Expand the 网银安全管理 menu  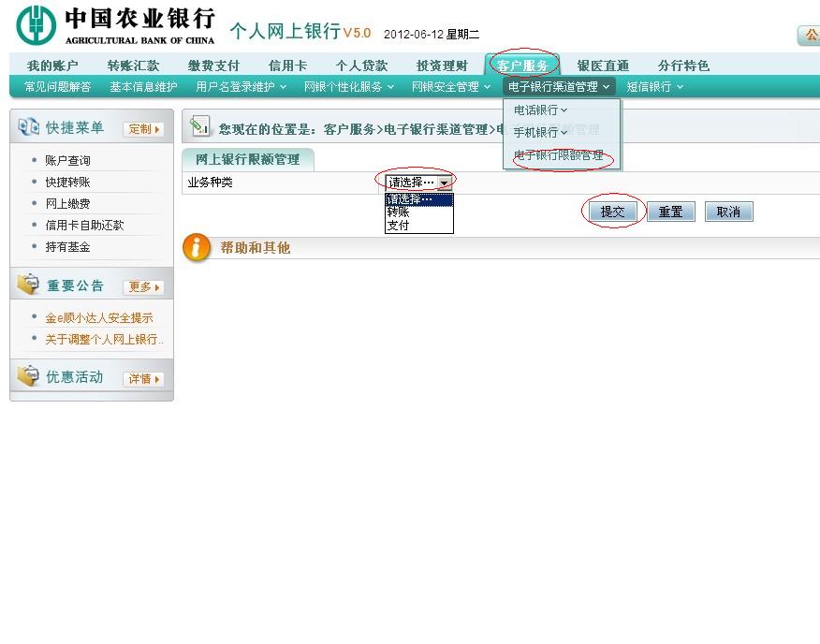[450, 87]
